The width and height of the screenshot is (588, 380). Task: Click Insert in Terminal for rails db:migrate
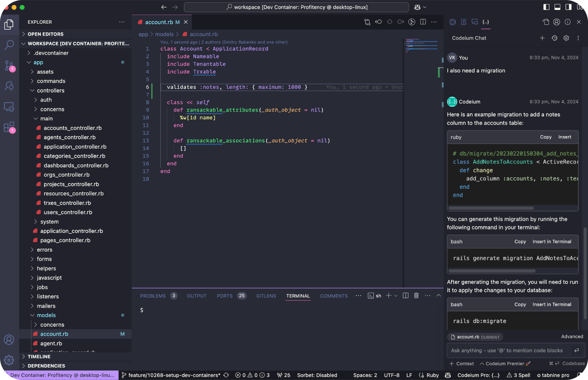[552, 305]
